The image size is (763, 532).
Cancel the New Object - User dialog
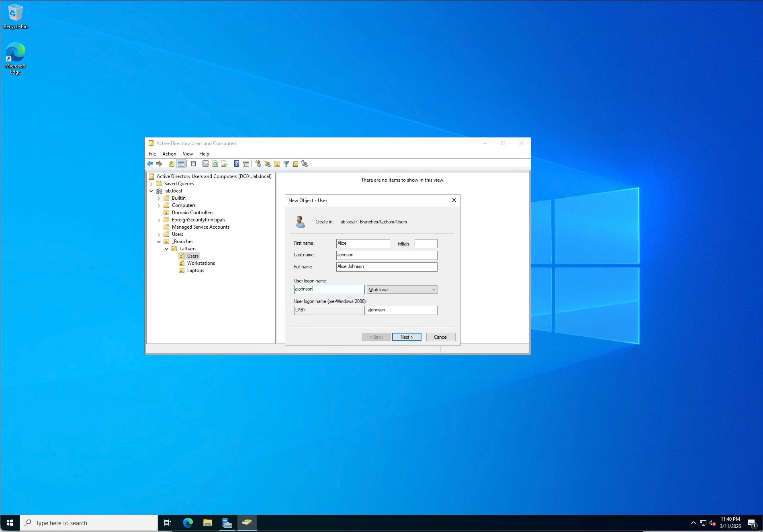pos(440,337)
